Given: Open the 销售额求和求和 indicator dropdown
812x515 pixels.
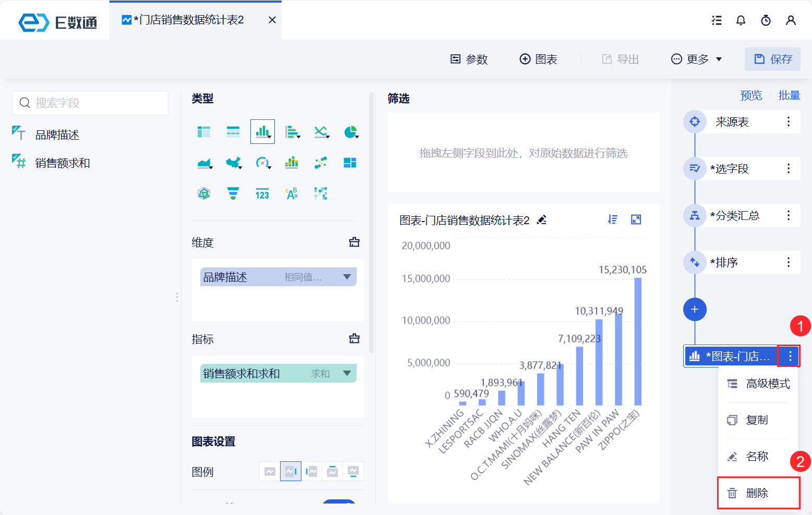Looking at the screenshot, I should (x=347, y=373).
